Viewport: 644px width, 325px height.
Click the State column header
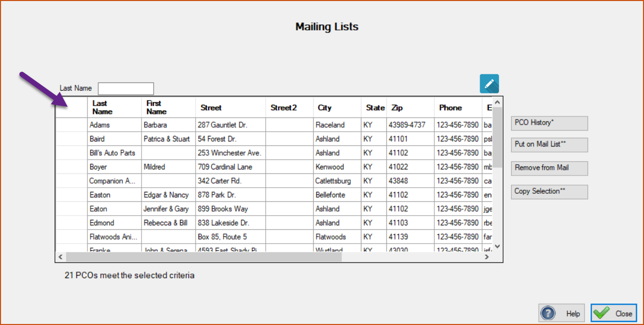click(x=374, y=107)
